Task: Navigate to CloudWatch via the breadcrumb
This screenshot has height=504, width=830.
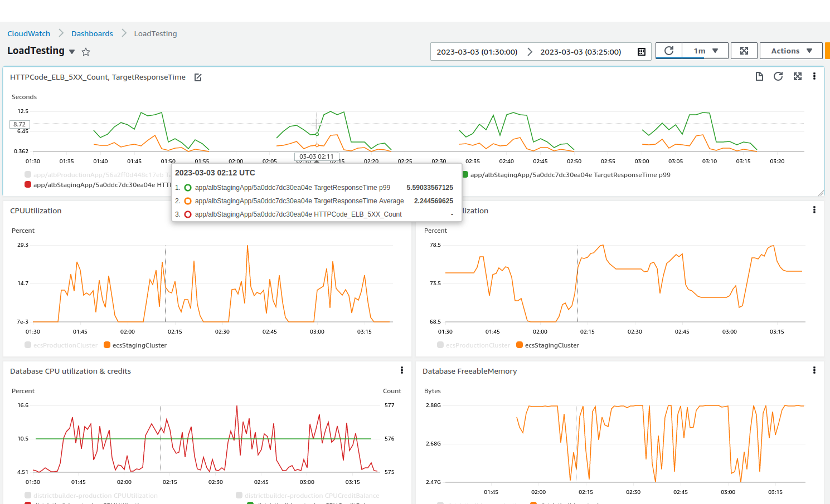Action: click(x=28, y=33)
